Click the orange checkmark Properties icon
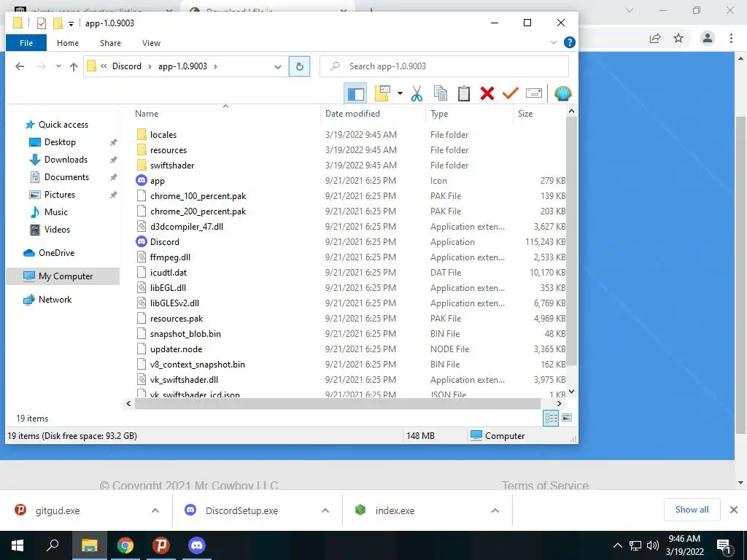 510,93
